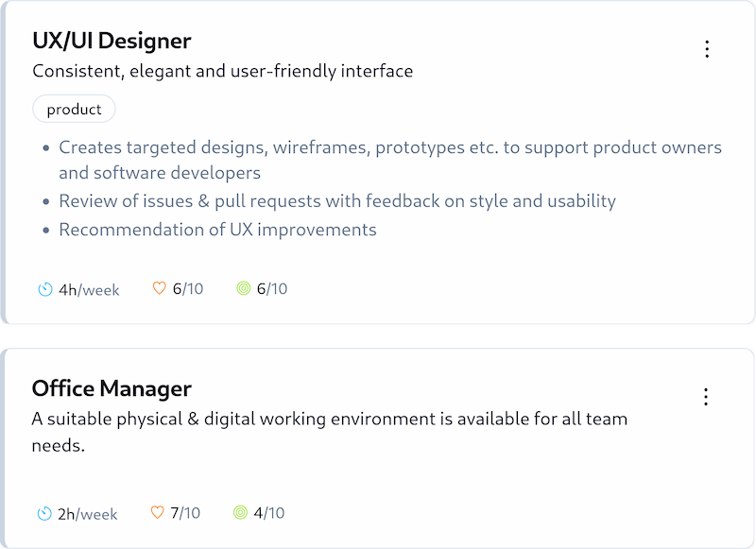Open the UX/UI Designer three-dot menu
The height and width of the screenshot is (549, 756).
pos(707,49)
